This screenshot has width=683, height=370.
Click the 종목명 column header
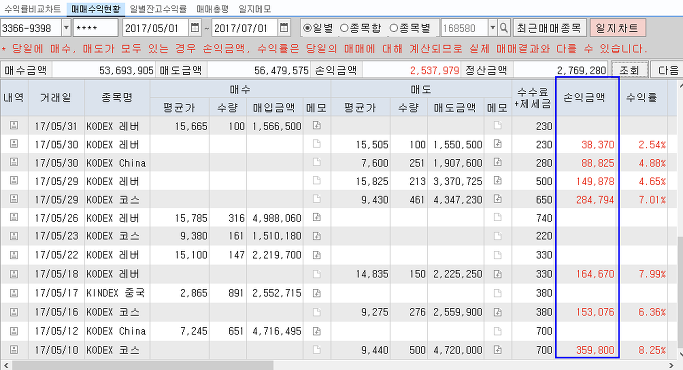pyautogui.click(x=117, y=98)
